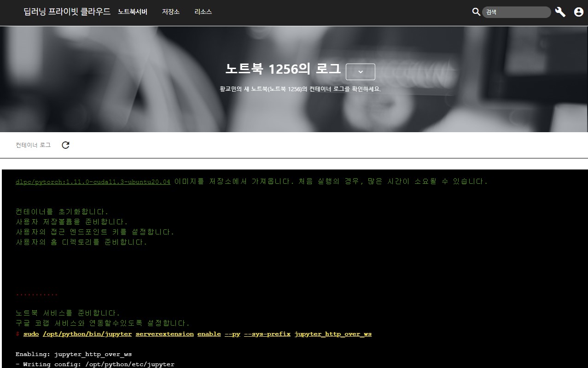
Task: Go to 딥러닝 프라이빗 클라우드 home
Action: [x=67, y=12]
